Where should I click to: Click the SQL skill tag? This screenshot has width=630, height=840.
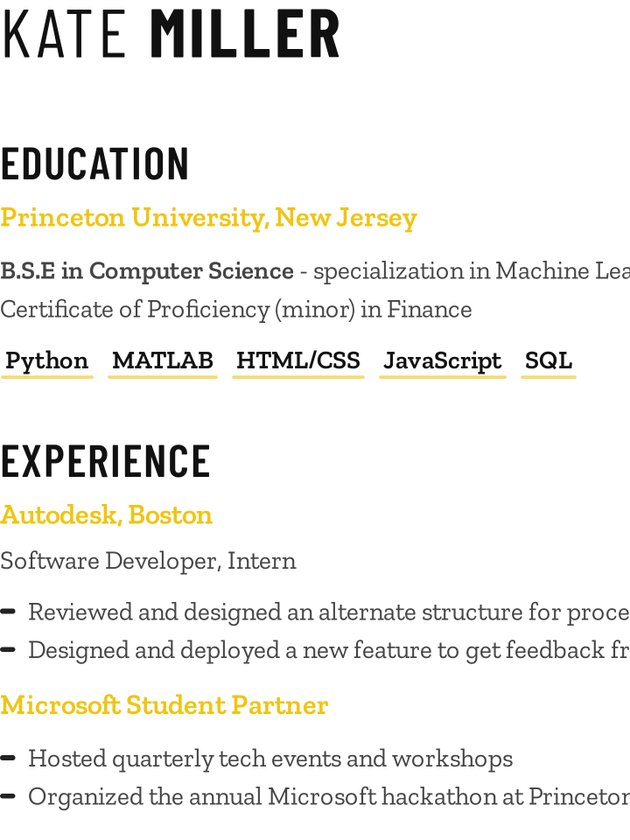tap(549, 362)
